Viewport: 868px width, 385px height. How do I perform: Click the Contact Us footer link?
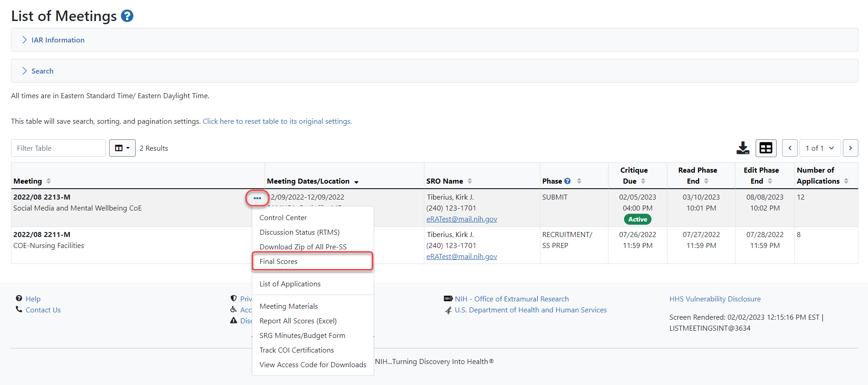(x=43, y=310)
